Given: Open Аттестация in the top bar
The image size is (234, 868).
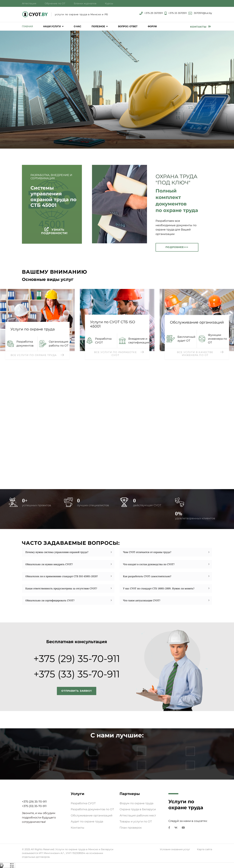Looking at the screenshot, I should pyautogui.click(x=29, y=3).
